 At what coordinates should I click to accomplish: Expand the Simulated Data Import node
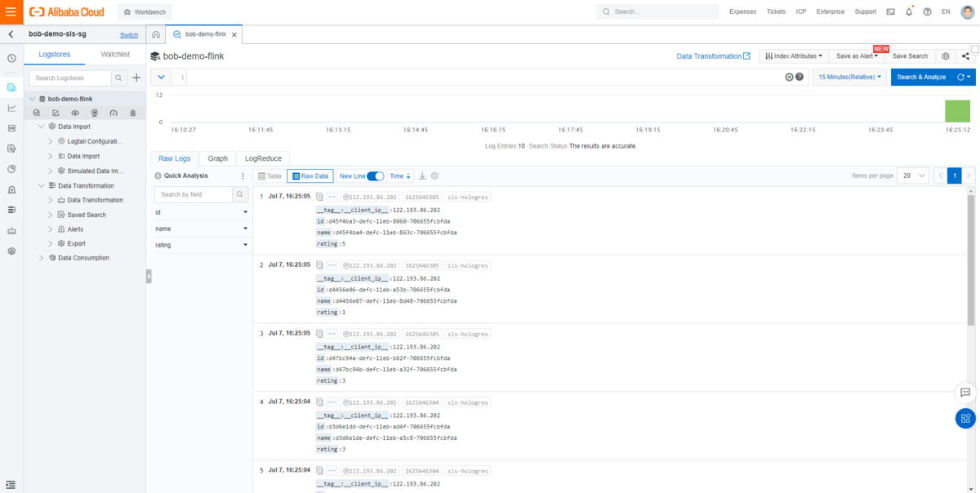[51, 171]
